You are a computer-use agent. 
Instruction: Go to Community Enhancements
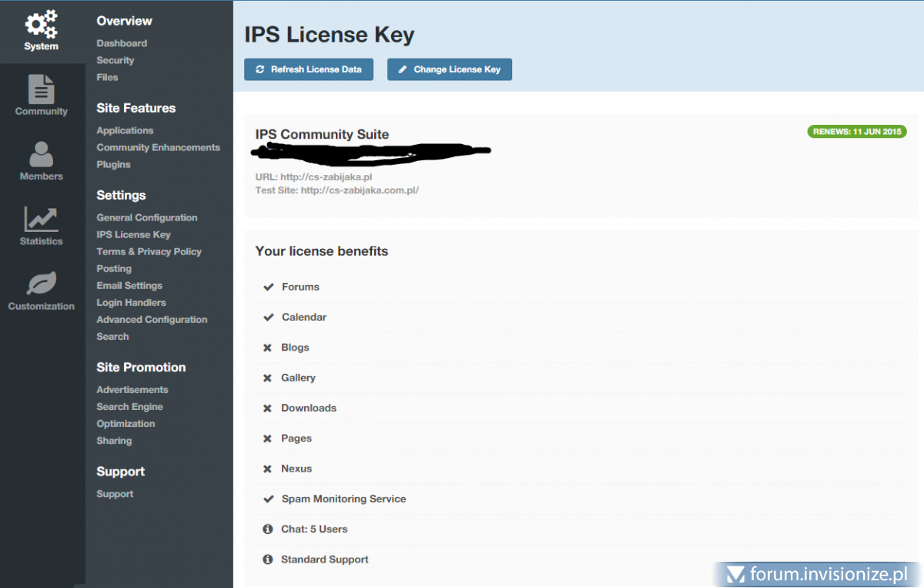(158, 147)
